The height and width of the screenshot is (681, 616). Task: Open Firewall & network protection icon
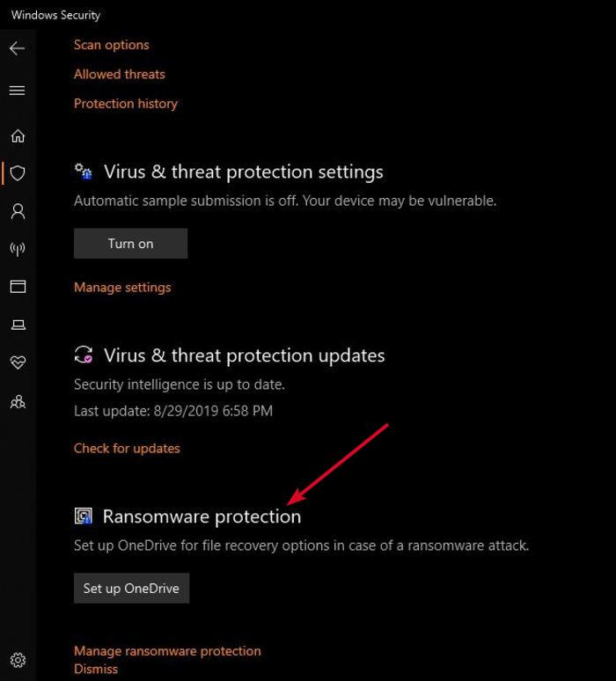coord(18,249)
